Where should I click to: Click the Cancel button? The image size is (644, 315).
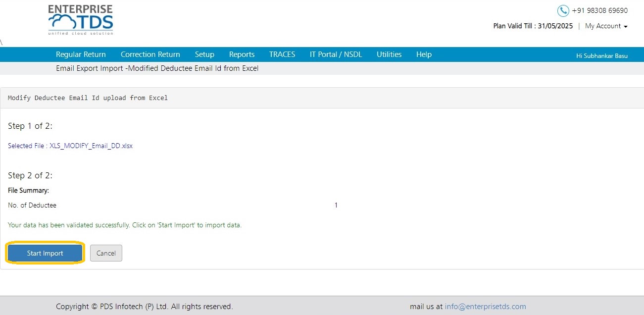tap(106, 253)
